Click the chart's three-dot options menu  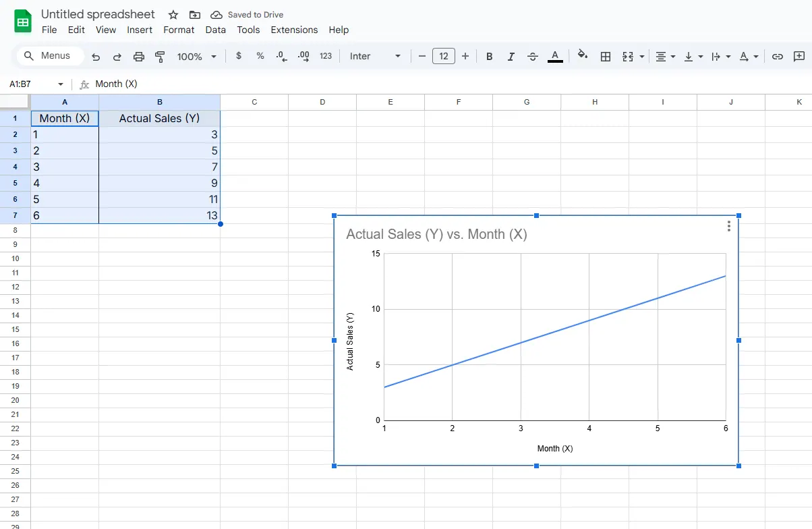pos(729,226)
